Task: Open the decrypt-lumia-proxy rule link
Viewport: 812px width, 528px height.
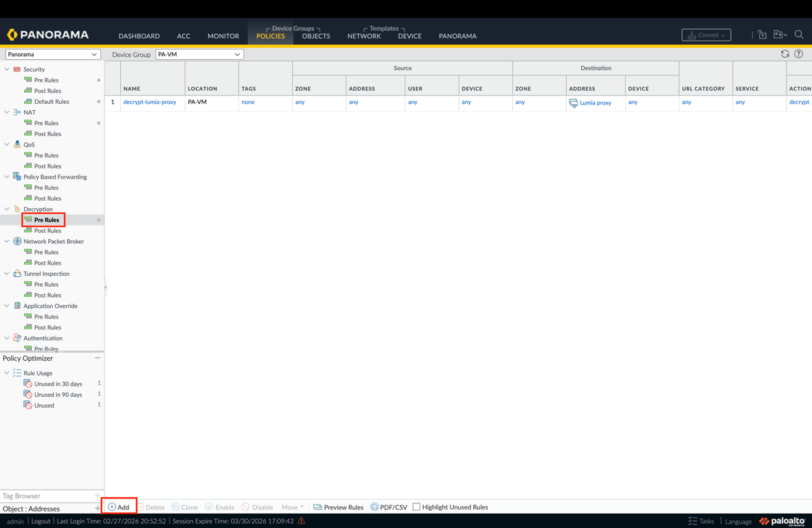Action: pos(150,102)
